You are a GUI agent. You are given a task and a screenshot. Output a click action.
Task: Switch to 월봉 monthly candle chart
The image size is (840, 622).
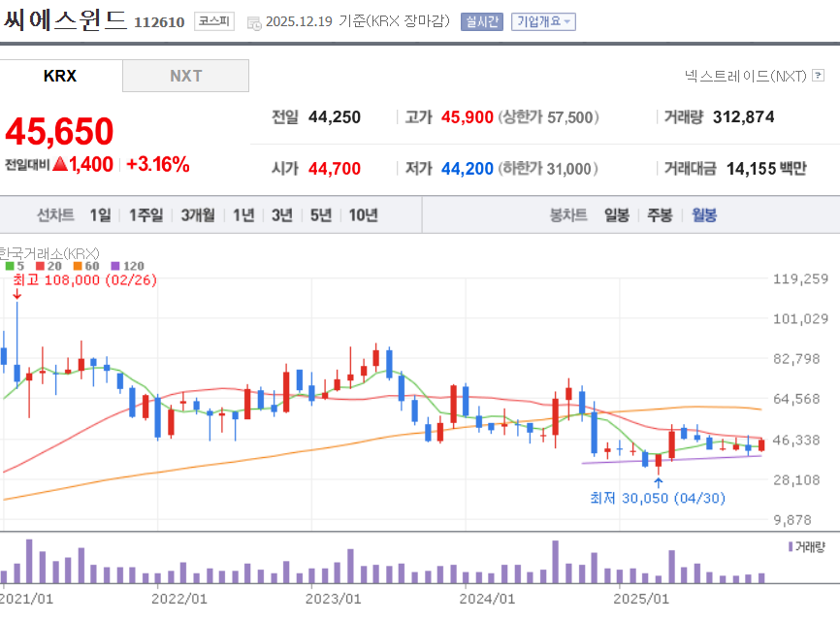click(704, 214)
